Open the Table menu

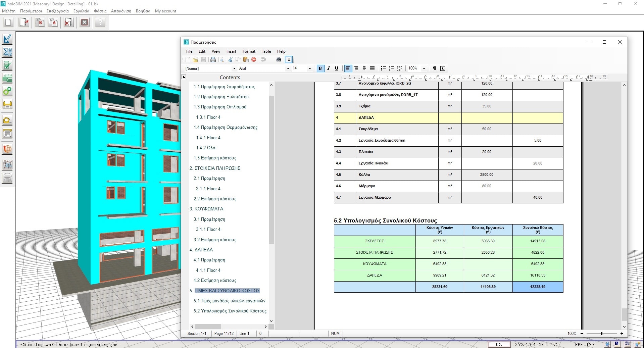[x=266, y=51]
